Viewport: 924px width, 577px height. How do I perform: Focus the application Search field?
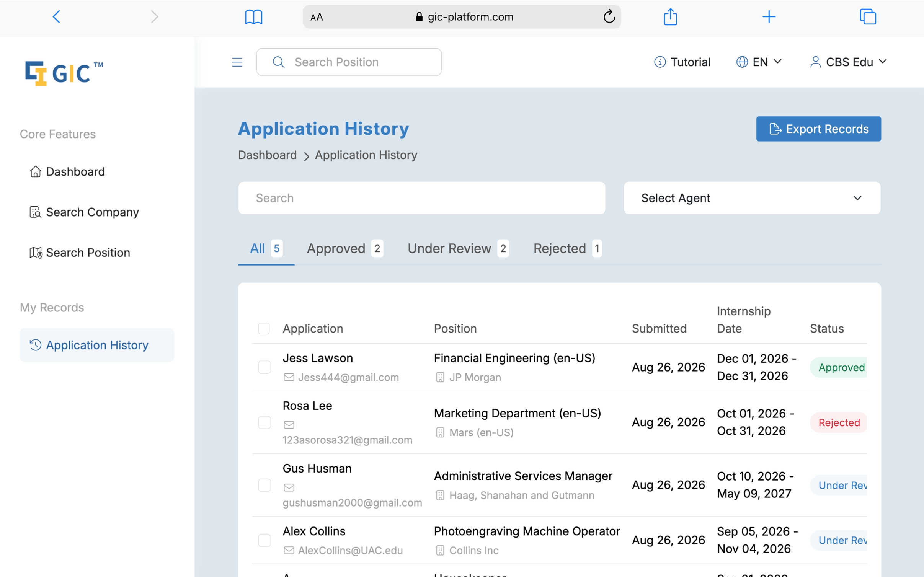421,198
